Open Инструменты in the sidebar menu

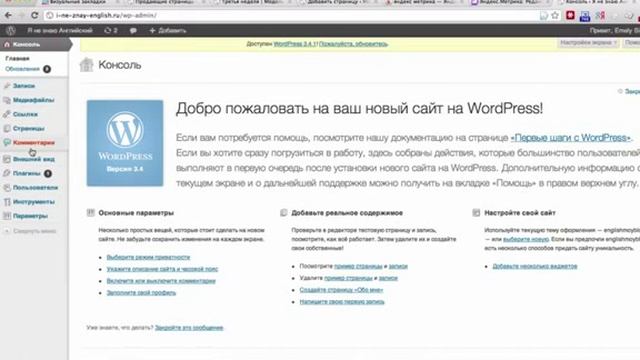(34, 202)
